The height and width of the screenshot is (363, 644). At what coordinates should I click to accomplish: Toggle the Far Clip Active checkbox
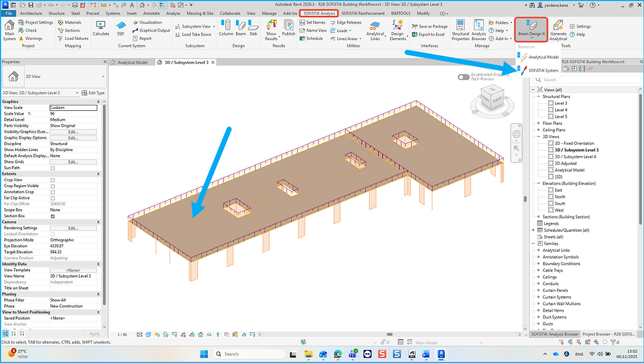53,198
